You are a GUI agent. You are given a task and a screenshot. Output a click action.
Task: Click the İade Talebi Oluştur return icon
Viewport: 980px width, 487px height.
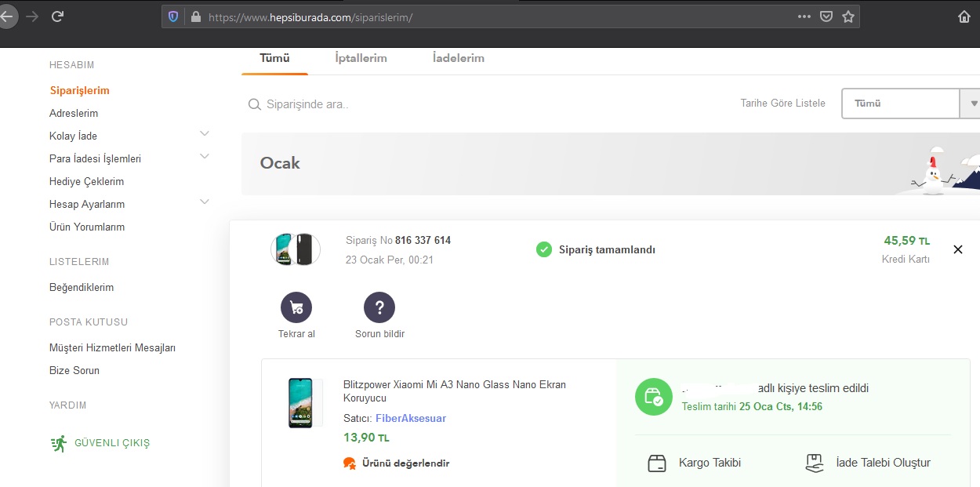(815, 463)
